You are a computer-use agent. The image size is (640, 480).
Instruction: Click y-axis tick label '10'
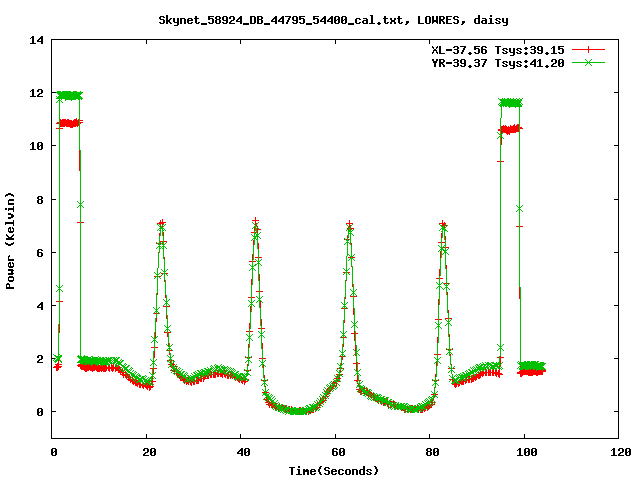tap(37, 146)
